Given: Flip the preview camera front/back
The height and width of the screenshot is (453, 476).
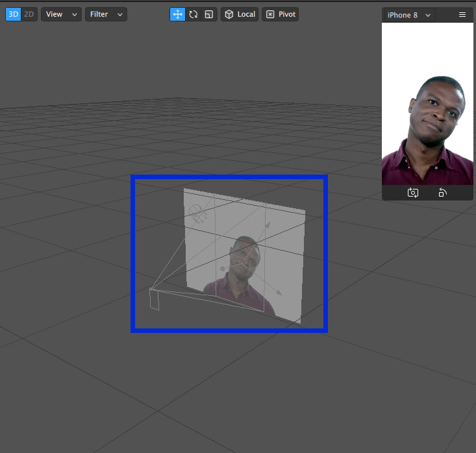Looking at the screenshot, I should point(412,193).
